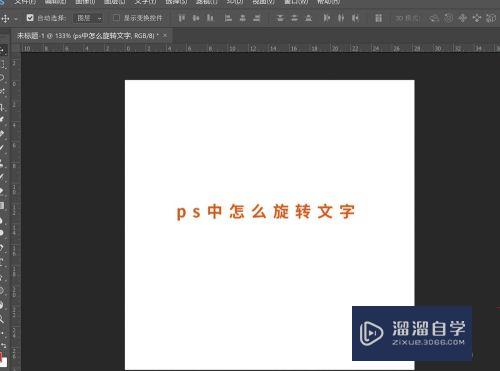Click Distribute bottom edges icon

click(x=309, y=18)
